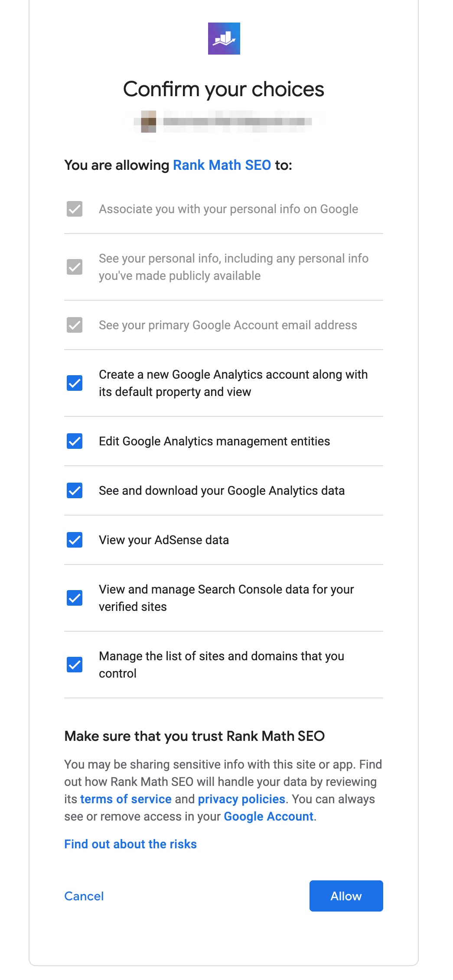Uncheck 'See and download your Google Analytics data'
Screen dimensions: 453x980
[75, 490]
